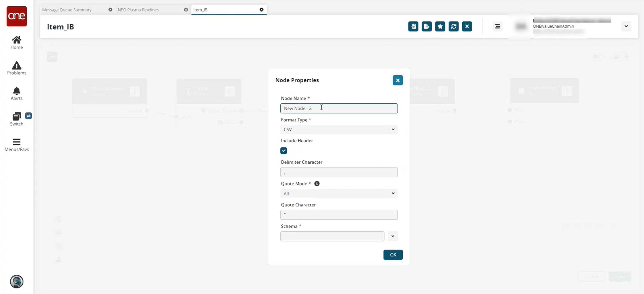Viewport: 644px width, 294px height.
Task: Click the favorite star toolbar button
Action: (x=440, y=26)
